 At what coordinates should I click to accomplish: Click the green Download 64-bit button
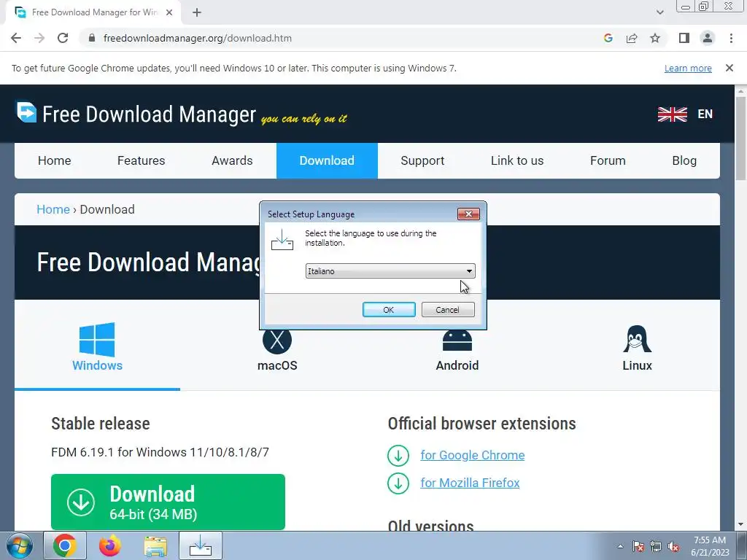click(169, 502)
